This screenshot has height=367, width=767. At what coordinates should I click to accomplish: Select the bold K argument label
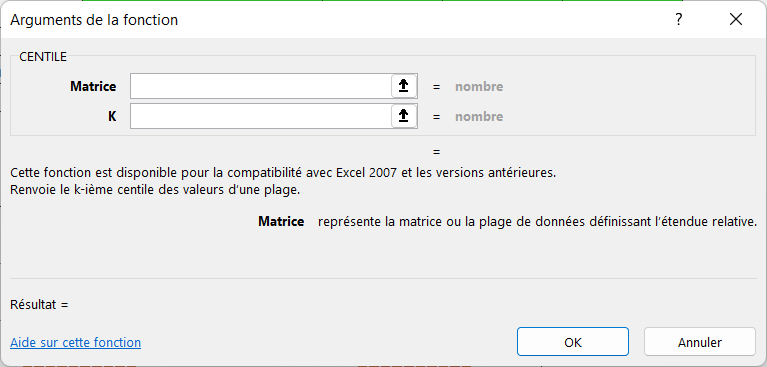[x=113, y=116]
